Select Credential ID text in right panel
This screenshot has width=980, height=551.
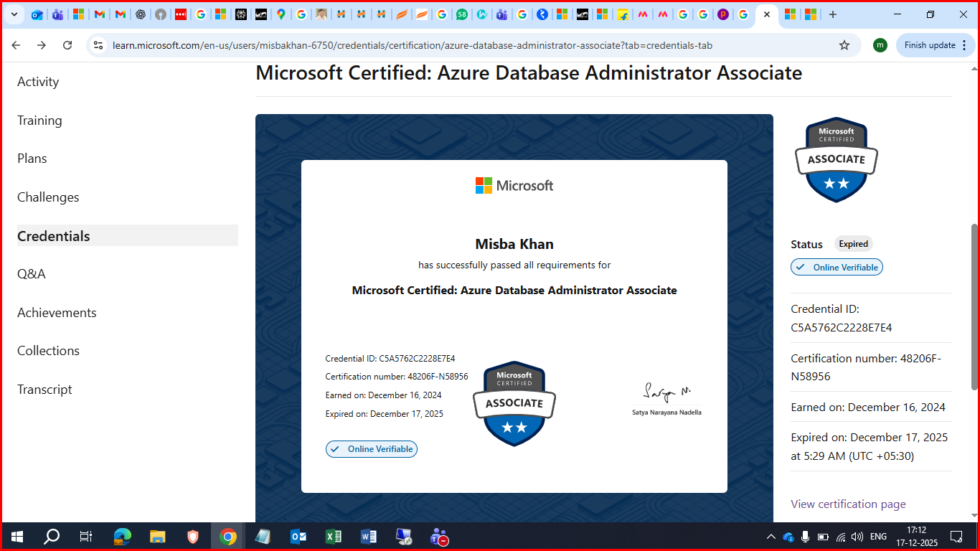842,319
